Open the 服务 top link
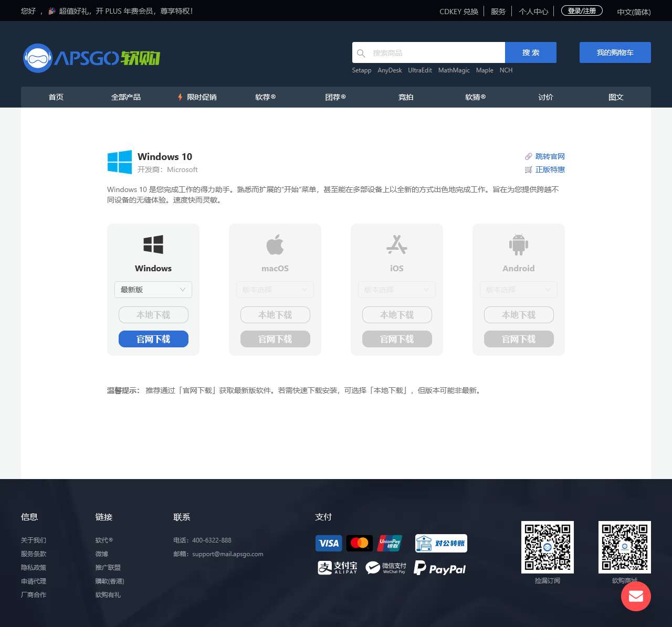672x627 pixels. 498,12
